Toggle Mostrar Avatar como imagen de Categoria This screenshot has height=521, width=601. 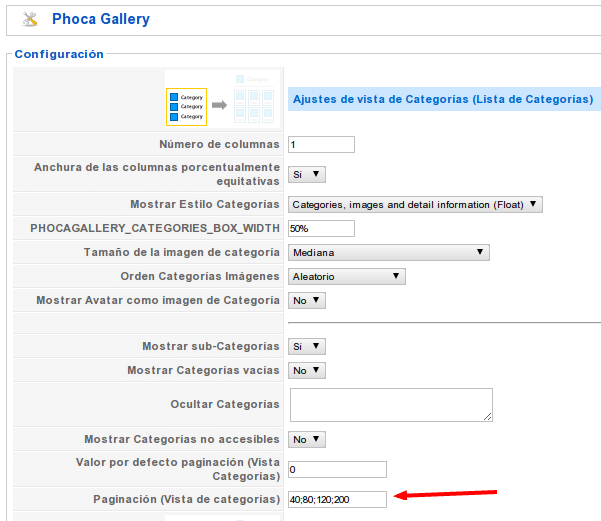[307, 301]
